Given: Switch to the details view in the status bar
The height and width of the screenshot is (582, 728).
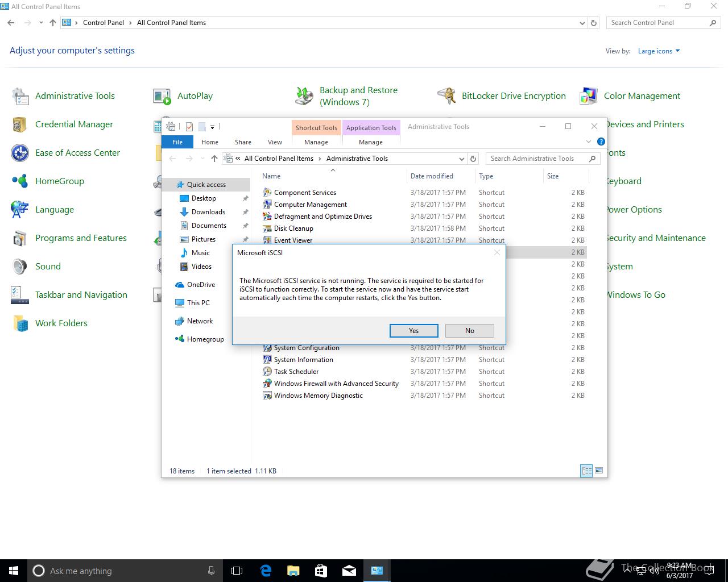Looking at the screenshot, I should point(586,471).
